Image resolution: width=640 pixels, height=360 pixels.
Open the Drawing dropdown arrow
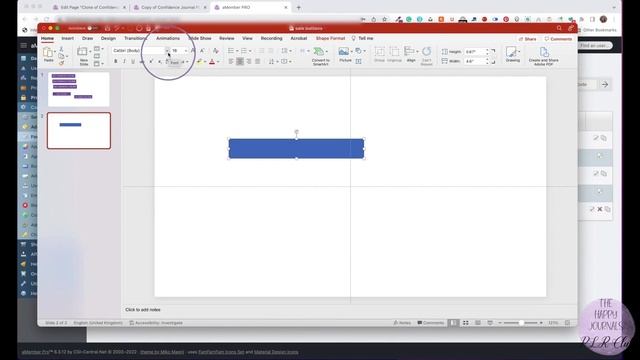pyautogui.click(x=519, y=51)
